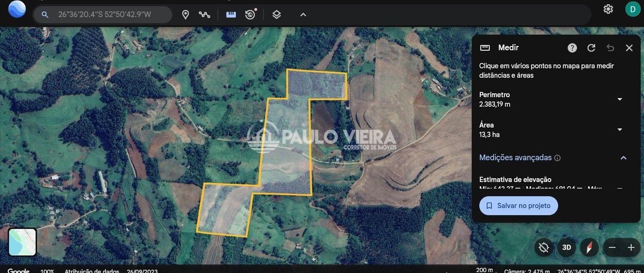Click the Google Earth logo icon
644x273 pixels.
pyautogui.click(x=17, y=9)
